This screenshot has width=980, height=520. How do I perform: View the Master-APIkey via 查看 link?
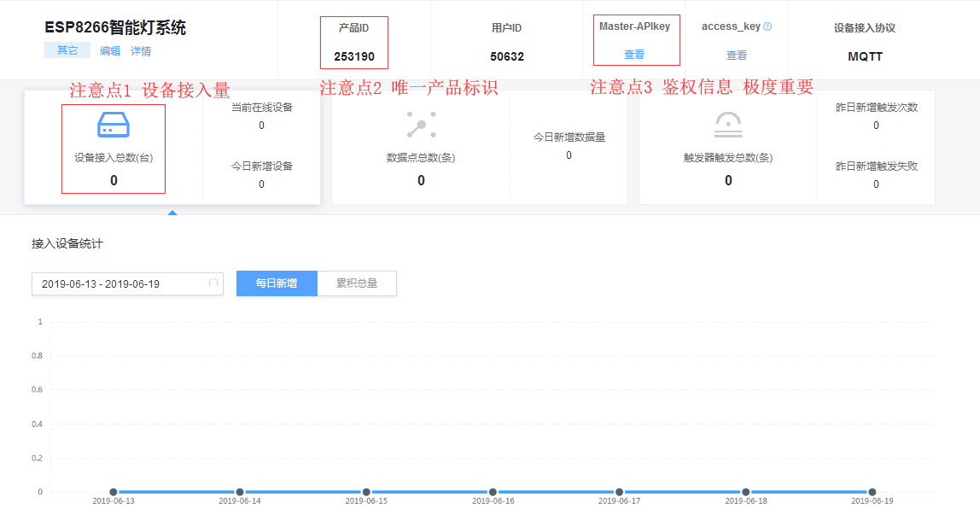[634, 55]
